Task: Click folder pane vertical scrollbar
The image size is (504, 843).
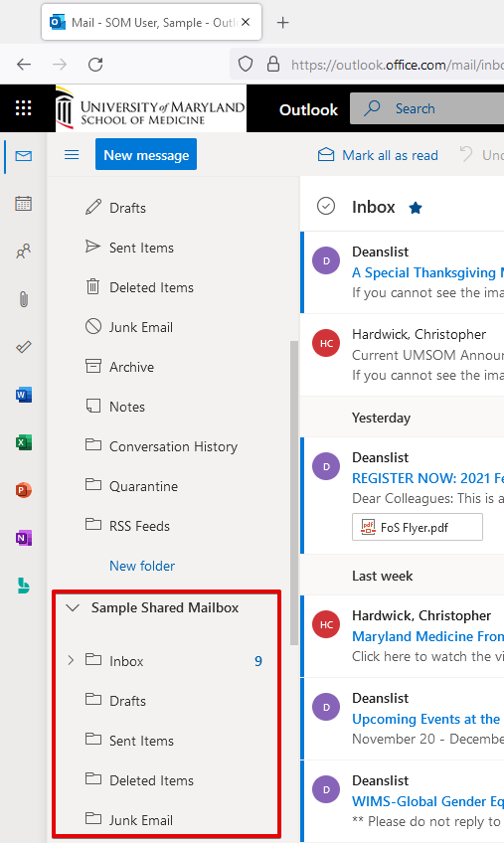Action: tap(293, 492)
